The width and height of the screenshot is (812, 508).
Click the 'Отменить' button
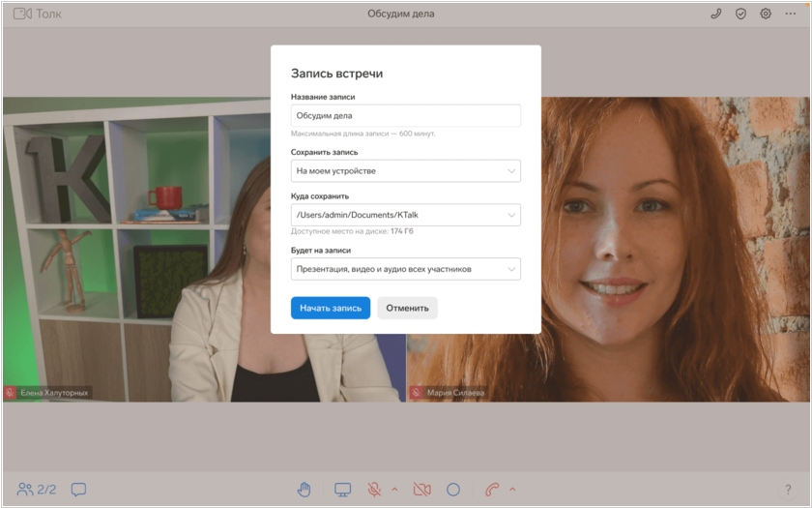pos(407,308)
